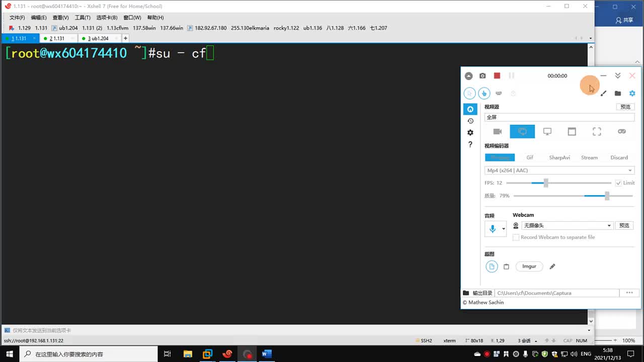Add a new Xshell tab with plus
Screen dimensions: 644x362
[x=125, y=38]
